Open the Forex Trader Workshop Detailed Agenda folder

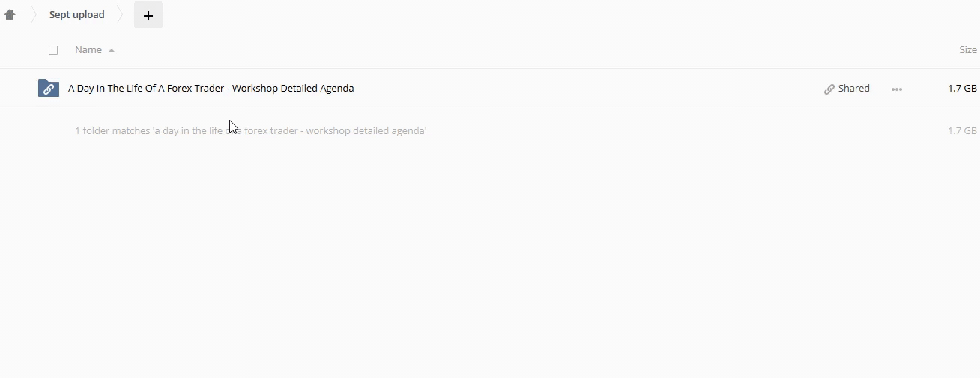(x=211, y=88)
